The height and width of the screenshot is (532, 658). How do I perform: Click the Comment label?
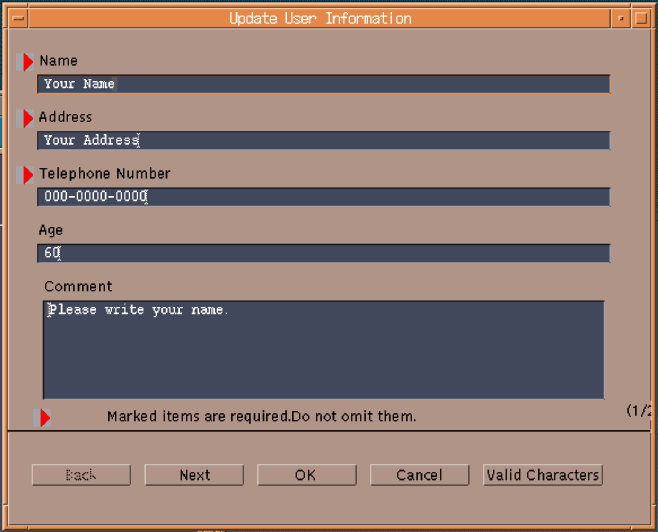[78, 287]
